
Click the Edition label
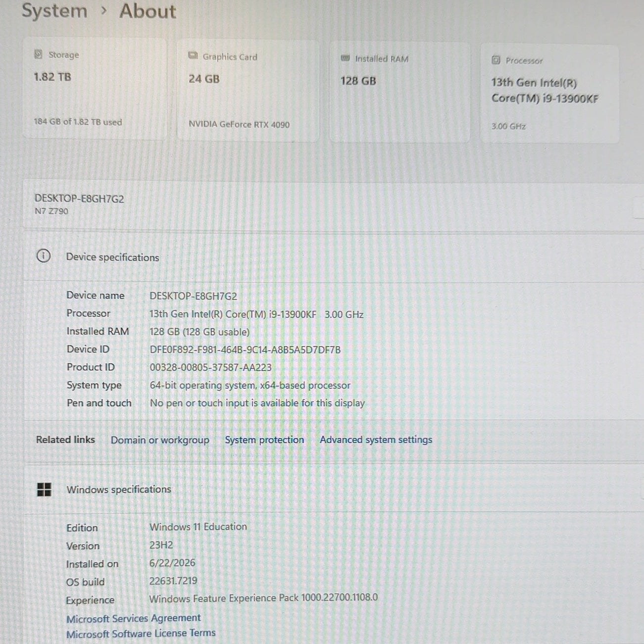(82, 528)
